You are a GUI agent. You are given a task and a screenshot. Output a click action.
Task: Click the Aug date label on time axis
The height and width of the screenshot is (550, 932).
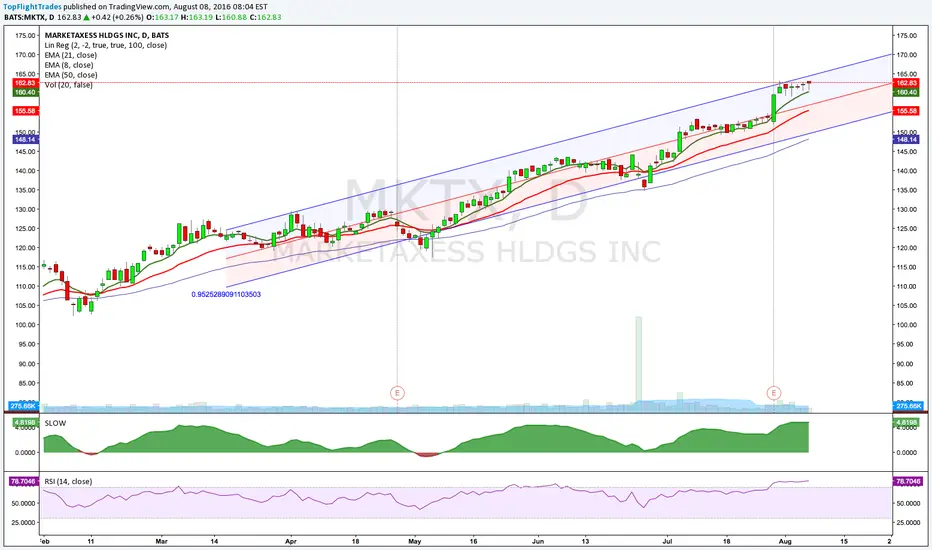point(785,542)
